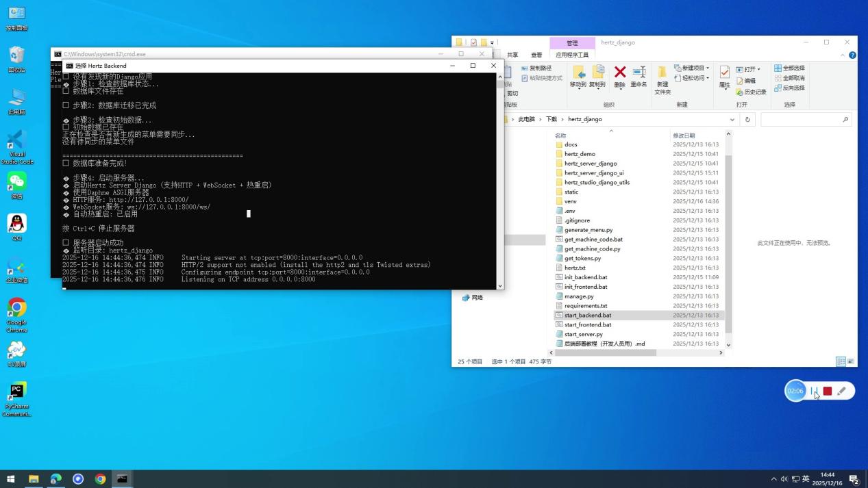The height and width of the screenshot is (488, 868).
Task: Select the manage.py file
Action: pyautogui.click(x=580, y=296)
